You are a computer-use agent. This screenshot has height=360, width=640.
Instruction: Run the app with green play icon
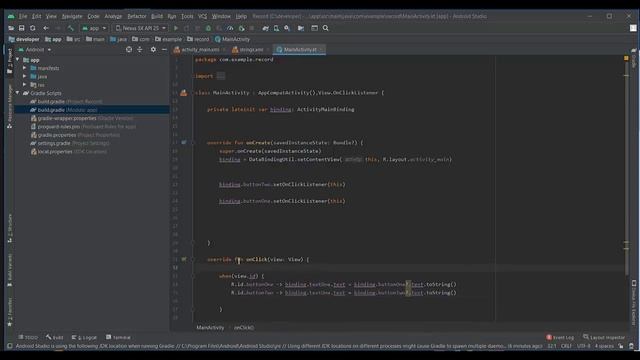176,28
